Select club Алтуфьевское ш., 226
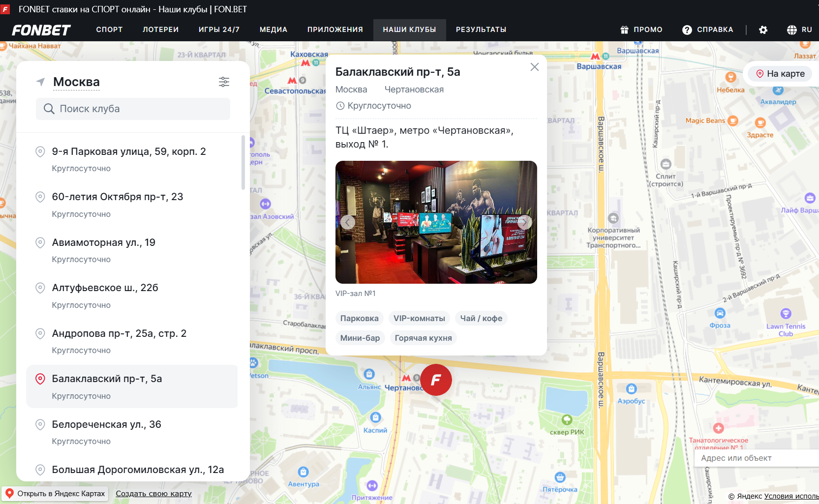This screenshot has width=819, height=504. coord(132,296)
